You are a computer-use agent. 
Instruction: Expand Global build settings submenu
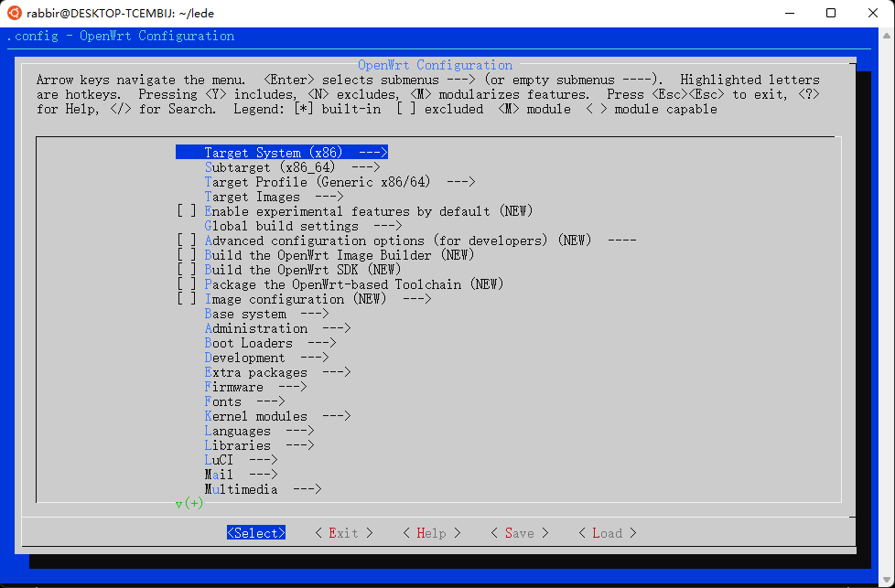tap(303, 226)
